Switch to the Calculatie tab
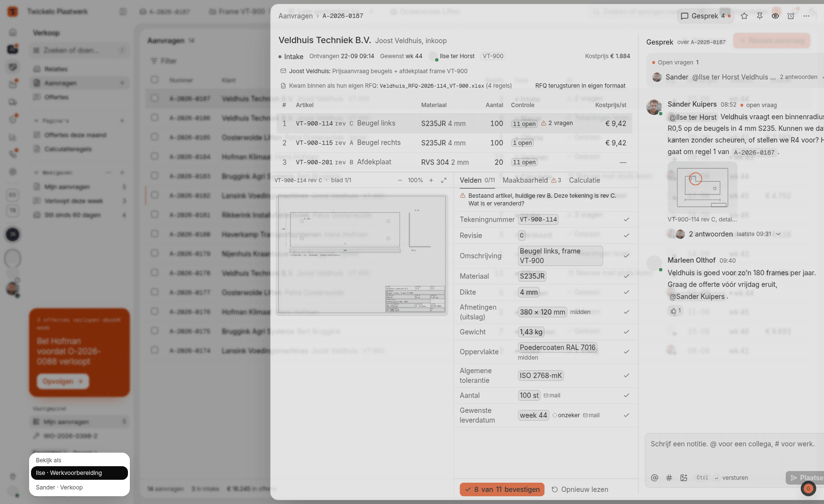The width and height of the screenshot is (824, 504). click(584, 180)
